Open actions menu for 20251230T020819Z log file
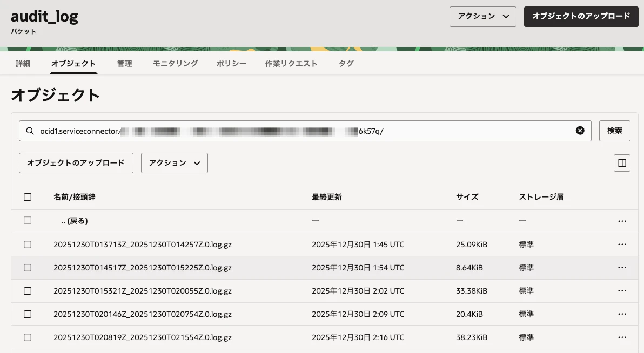644x353 pixels. (x=622, y=337)
